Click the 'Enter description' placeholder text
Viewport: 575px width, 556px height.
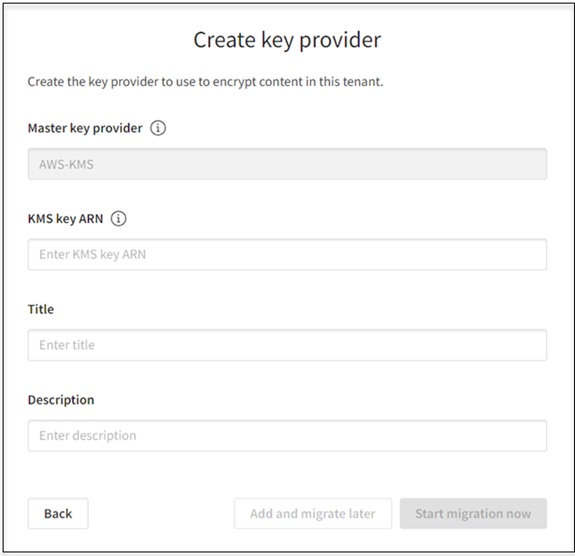tap(88, 436)
